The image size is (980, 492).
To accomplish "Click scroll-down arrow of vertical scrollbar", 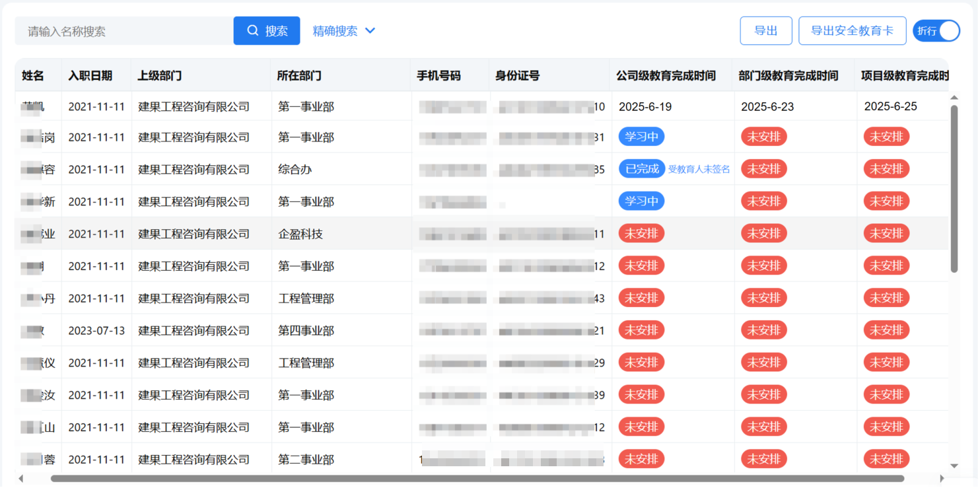I will (x=954, y=466).
